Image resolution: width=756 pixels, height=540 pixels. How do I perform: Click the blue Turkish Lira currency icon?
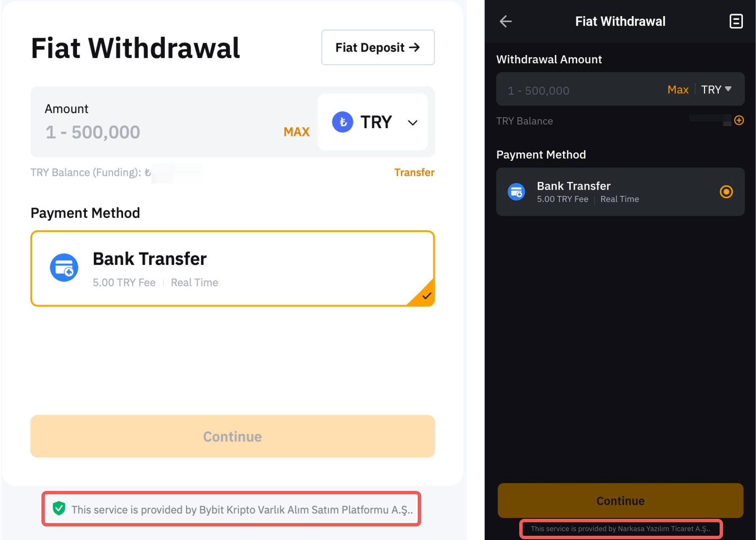pyautogui.click(x=342, y=122)
